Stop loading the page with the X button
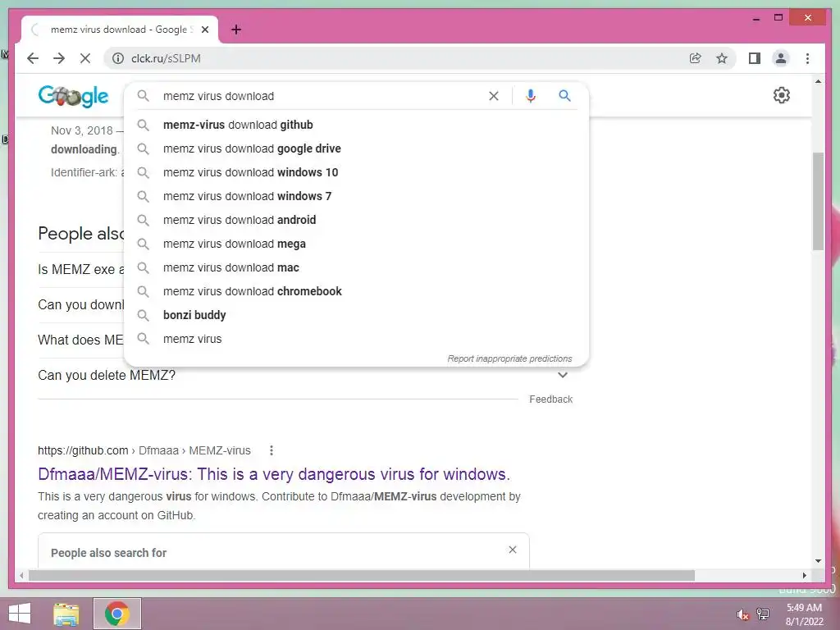Screen dimensions: 840x630 pyautogui.click(x=85, y=58)
